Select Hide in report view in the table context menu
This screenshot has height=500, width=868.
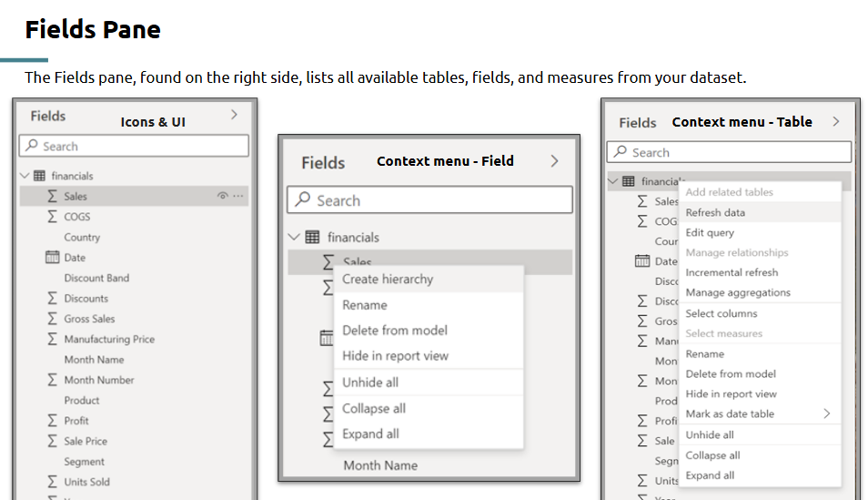[760, 393]
